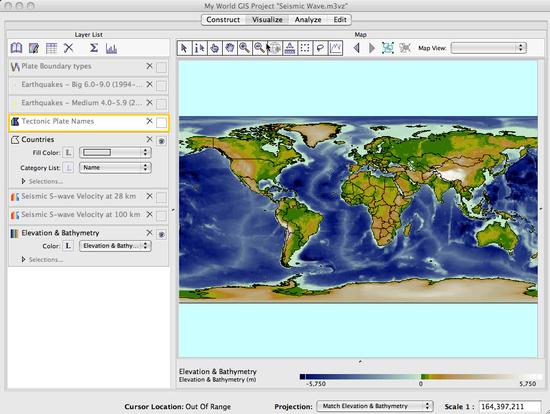Click the zoom to selection icon
The width and height of the screenshot is (550, 414).
click(x=405, y=48)
